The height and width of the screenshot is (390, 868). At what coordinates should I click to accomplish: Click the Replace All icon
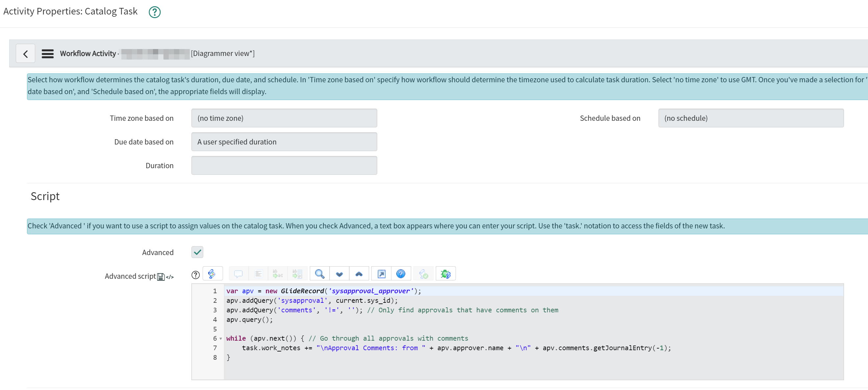pyautogui.click(x=298, y=273)
